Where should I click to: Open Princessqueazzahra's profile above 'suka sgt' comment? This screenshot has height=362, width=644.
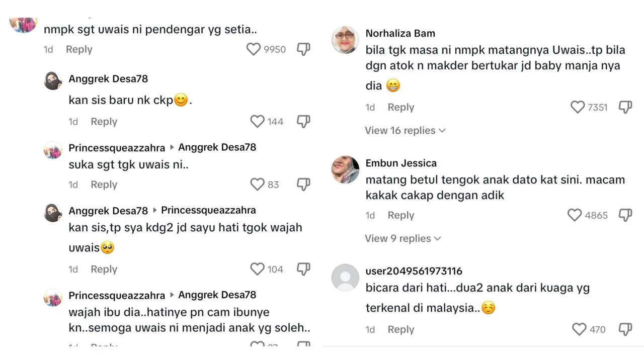pyautogui.click(x=117, y=148)
